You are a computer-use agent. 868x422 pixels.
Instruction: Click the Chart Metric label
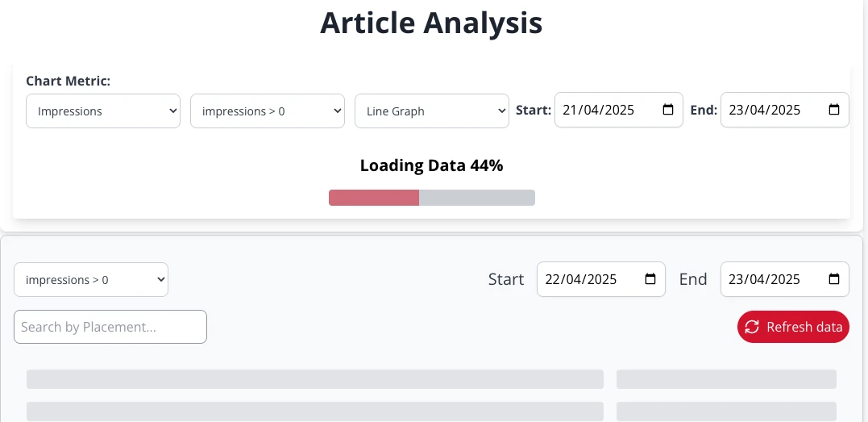point(69,81)
